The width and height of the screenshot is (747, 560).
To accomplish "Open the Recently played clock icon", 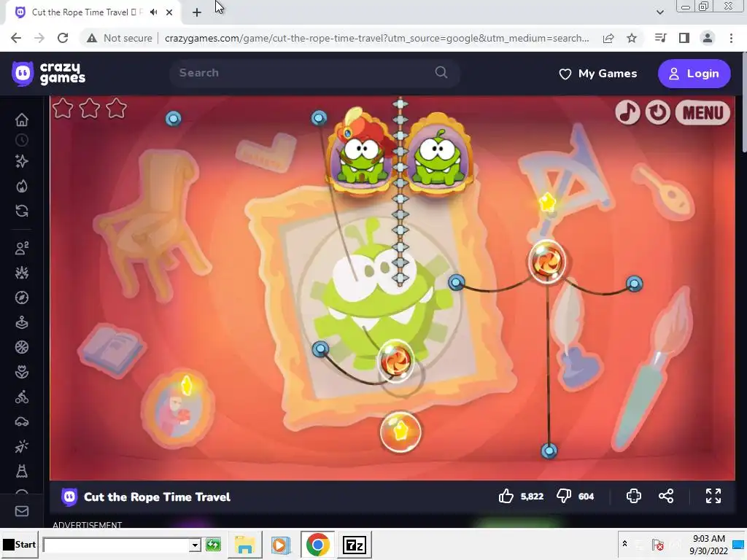I will point(21,141).
